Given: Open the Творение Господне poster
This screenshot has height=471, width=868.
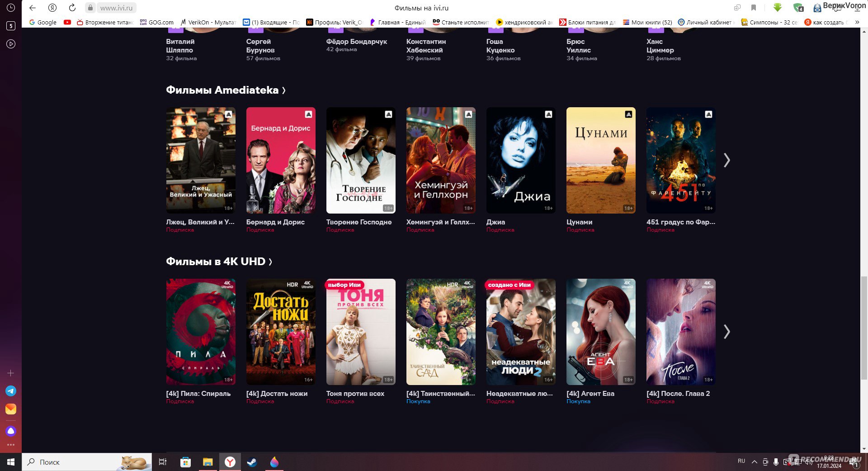Looking at the screenshot, I should (361, 160).
